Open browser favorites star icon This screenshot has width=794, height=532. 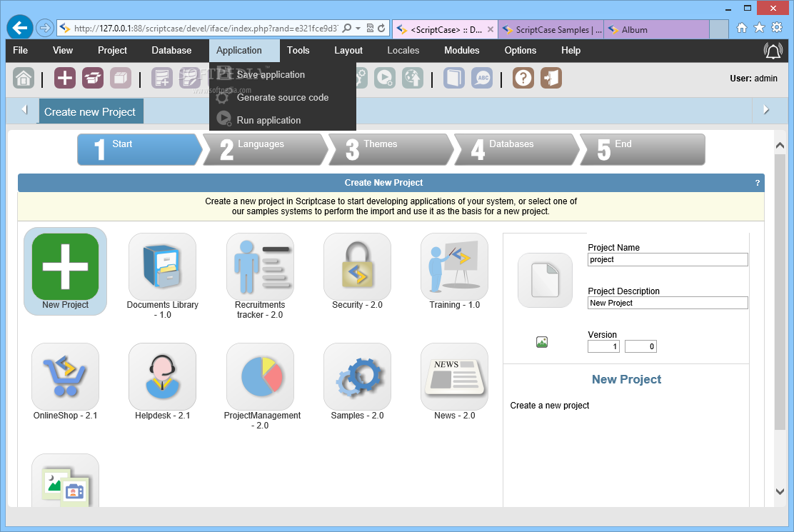point(759,28)
